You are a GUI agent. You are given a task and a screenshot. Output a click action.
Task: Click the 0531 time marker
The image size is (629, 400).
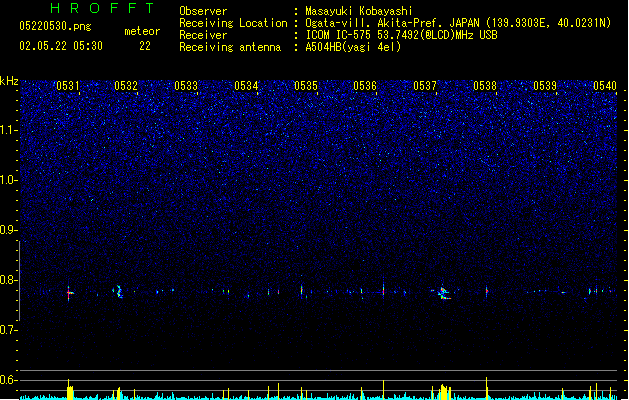68,86
